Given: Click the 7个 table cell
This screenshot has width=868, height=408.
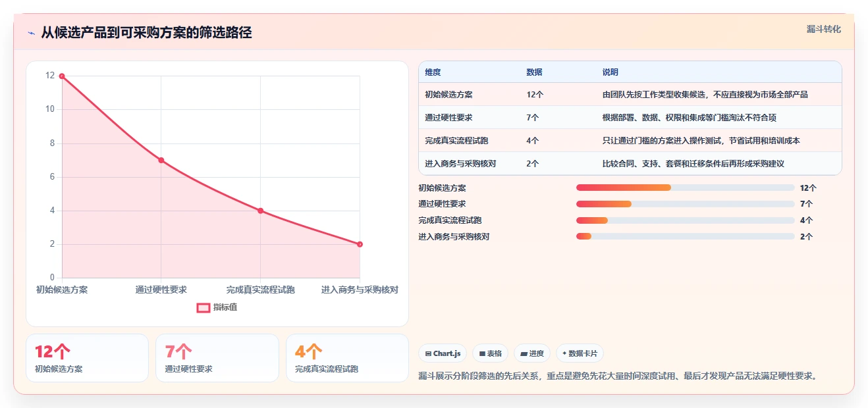Looking at the screenshot, I should click(533, 118).
